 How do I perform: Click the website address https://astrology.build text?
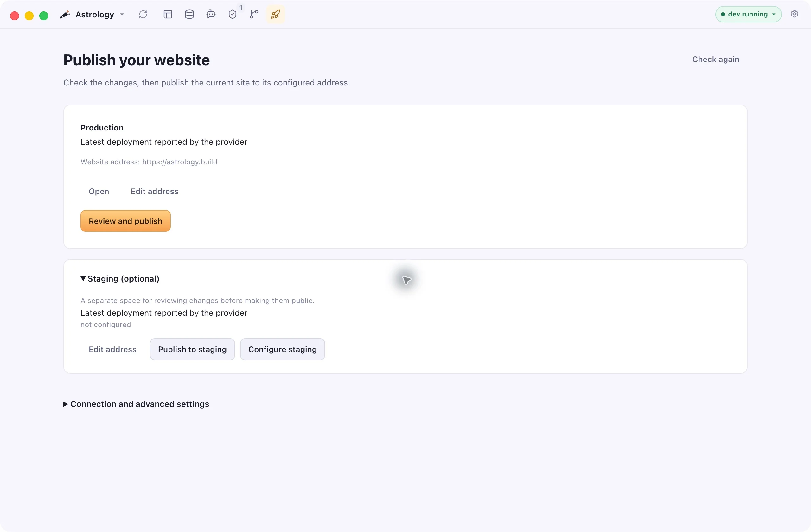click(180, 162)
